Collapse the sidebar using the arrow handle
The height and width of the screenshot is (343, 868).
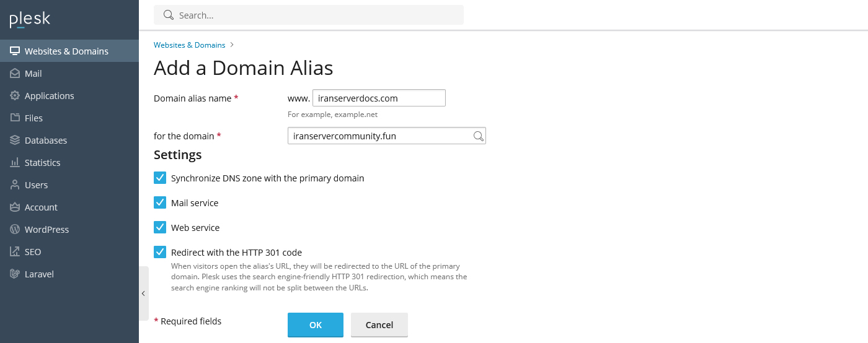143,293
